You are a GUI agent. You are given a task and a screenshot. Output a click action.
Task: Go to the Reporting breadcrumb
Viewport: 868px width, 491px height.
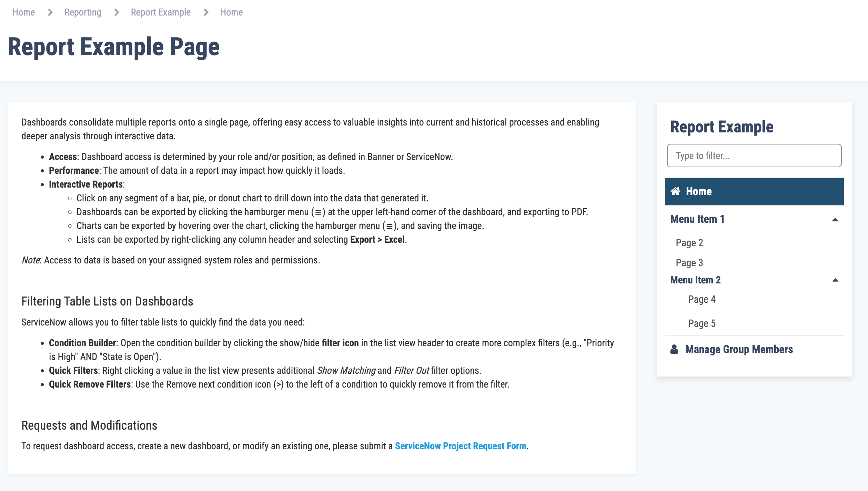click(83, 12)
